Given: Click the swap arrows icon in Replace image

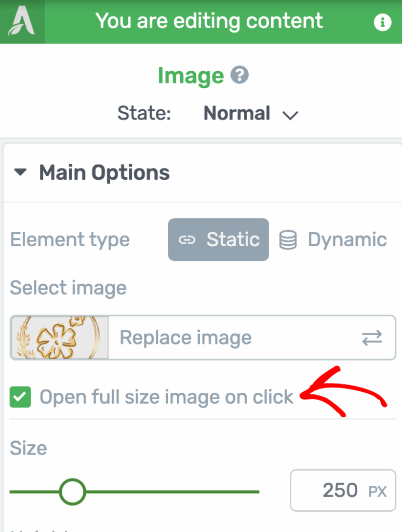Looking at the screenshot, I should [x=372, y=338].
